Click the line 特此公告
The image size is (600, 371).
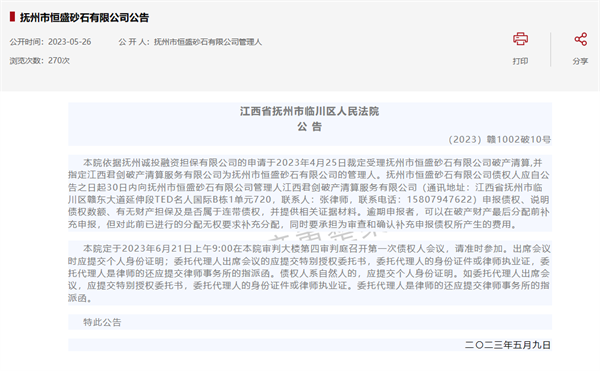click(102, 322)
